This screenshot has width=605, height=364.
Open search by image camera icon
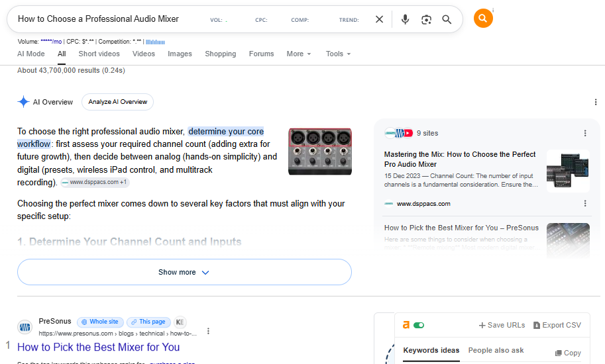point(426,20)
